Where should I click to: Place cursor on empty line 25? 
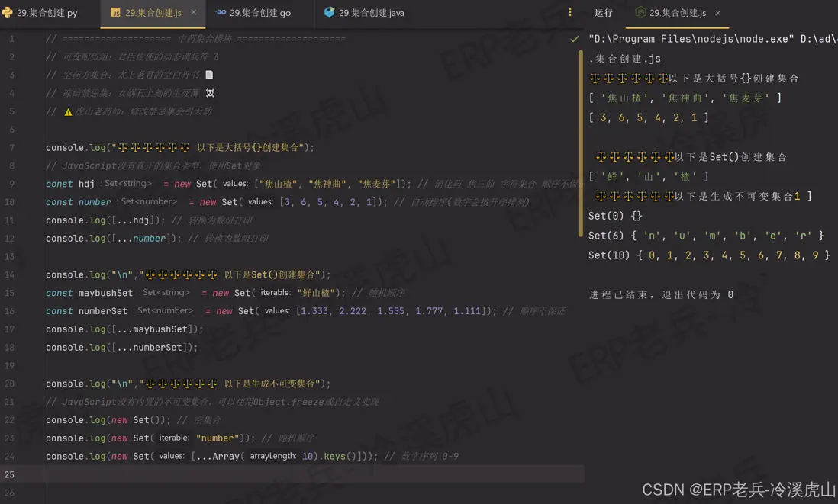[315, 474]
